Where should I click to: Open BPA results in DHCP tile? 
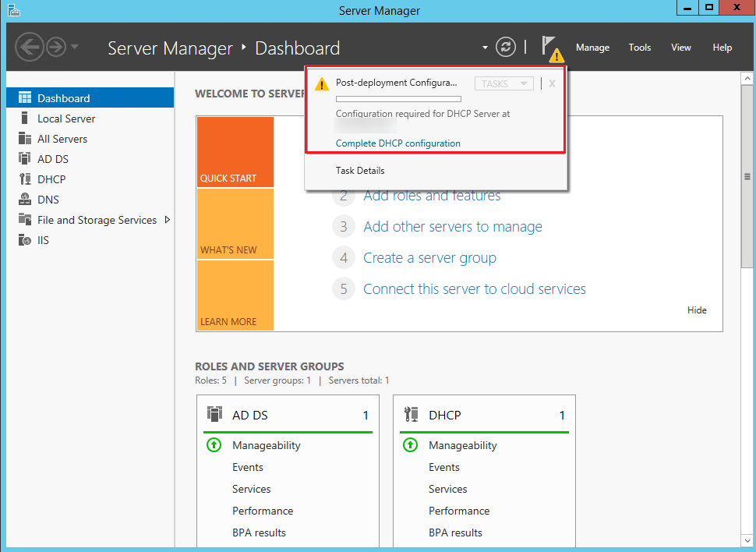coord(455,533)
